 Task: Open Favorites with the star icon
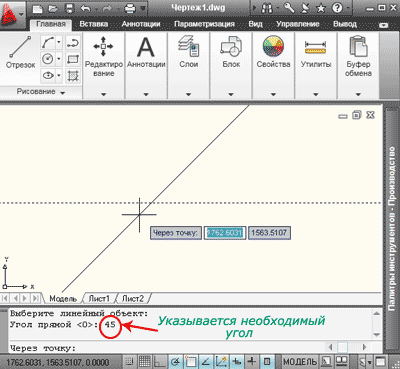tap(321, 8)
